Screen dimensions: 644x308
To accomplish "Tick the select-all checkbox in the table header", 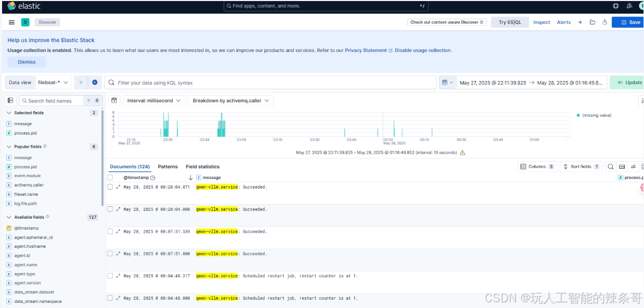I will click(110, 178).
